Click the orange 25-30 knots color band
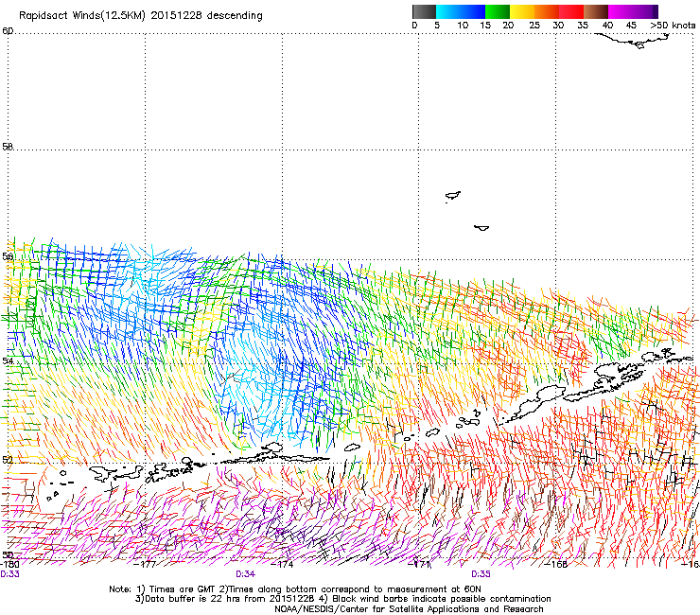This screenshot has width=700, height=615. pyautogui.click(x=547, y=11)
